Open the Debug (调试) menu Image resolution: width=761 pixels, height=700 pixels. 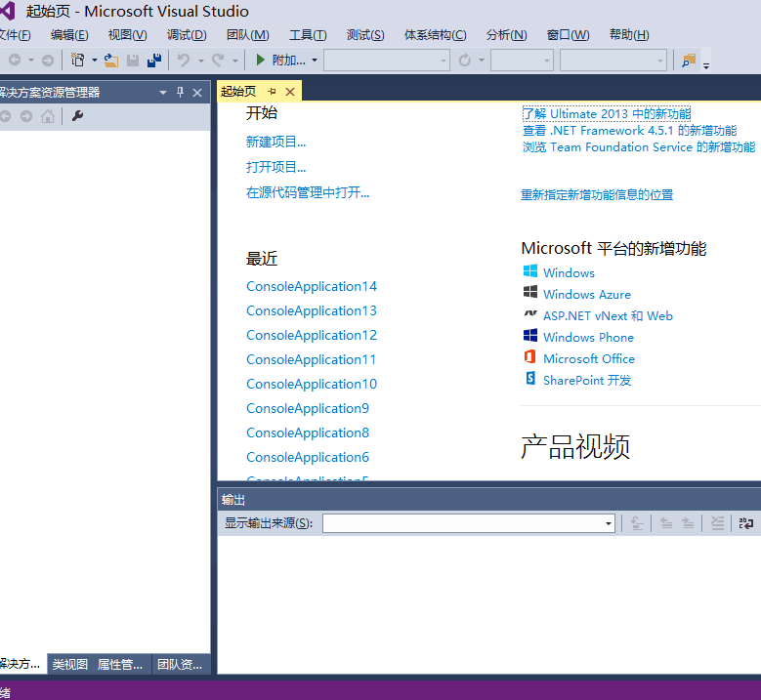187,35
